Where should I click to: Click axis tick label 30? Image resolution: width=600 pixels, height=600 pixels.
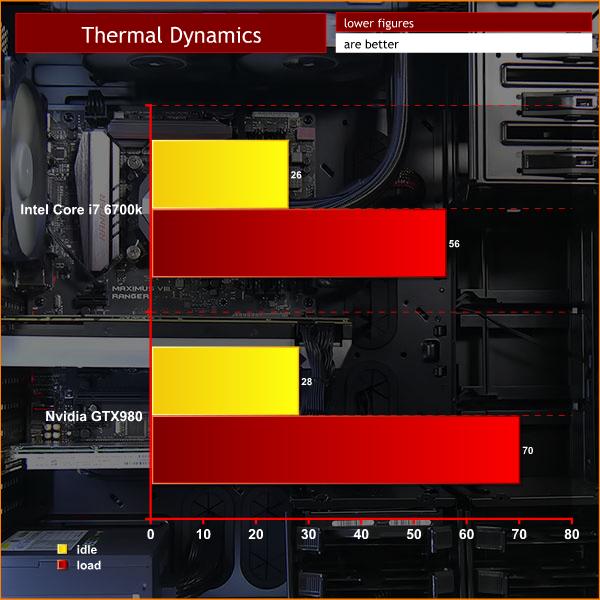tap(308, 534)
